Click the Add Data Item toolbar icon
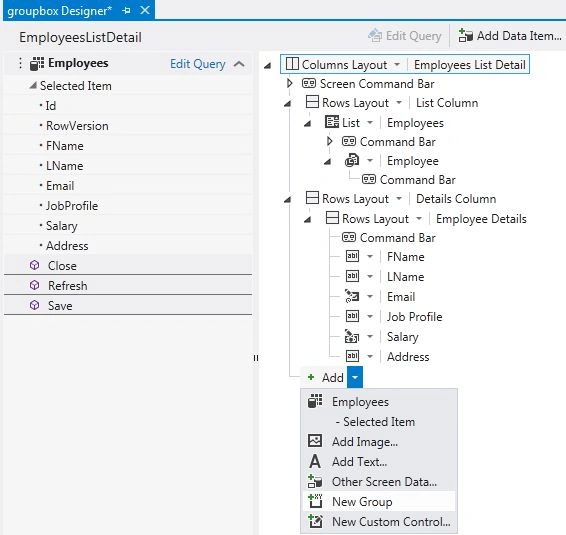The image size is (566, 535). (x=465, y=36)
